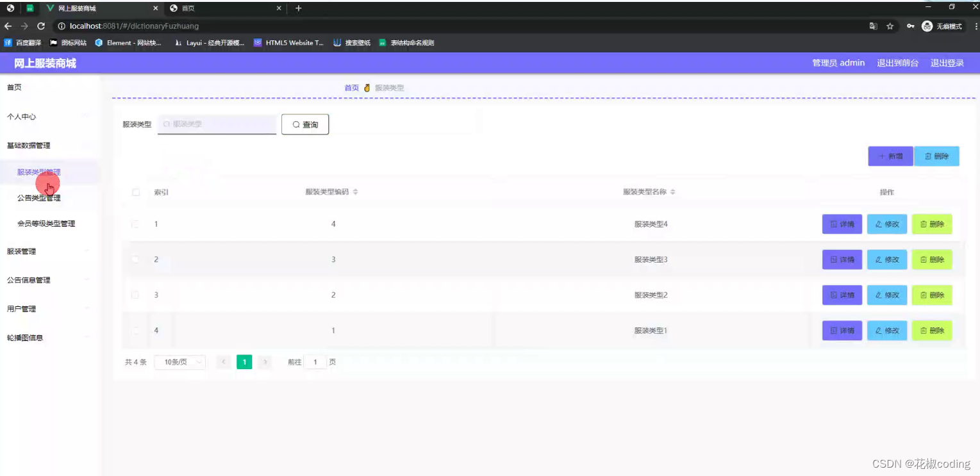
Task: Switch to the 首页 browser tab
Action: click(224, 8)
